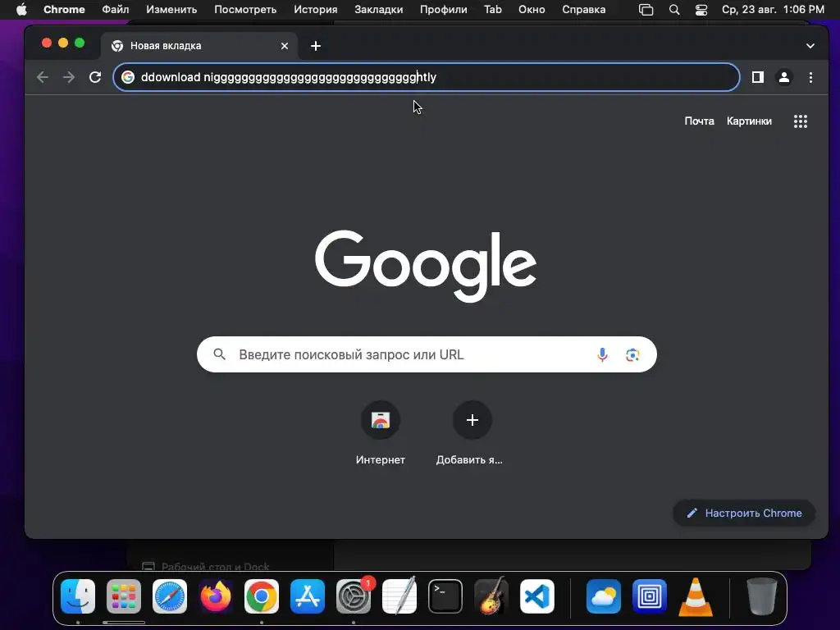Open Spotlight search in menu bar
The height and width of the screenshot is (630, 840).
(674, 10)
